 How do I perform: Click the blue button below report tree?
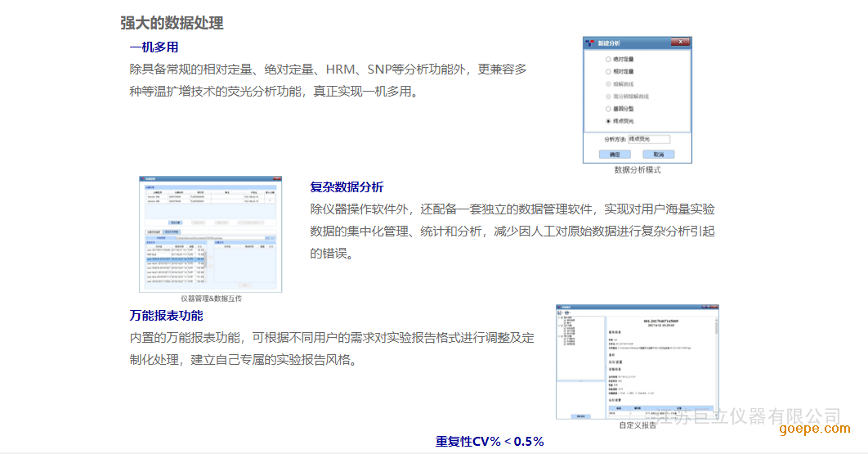pyautogui.click(x=580, y=416)
